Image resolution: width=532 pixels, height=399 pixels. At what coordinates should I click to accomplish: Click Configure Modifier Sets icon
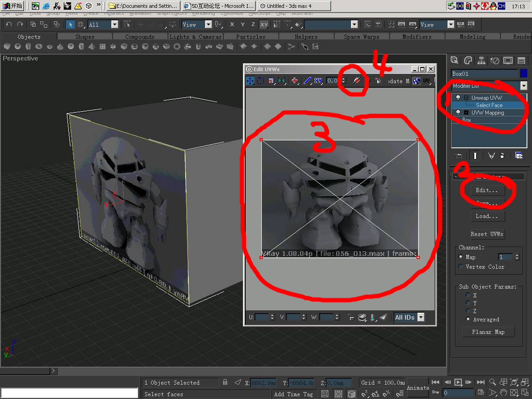(x=519, y=155)
